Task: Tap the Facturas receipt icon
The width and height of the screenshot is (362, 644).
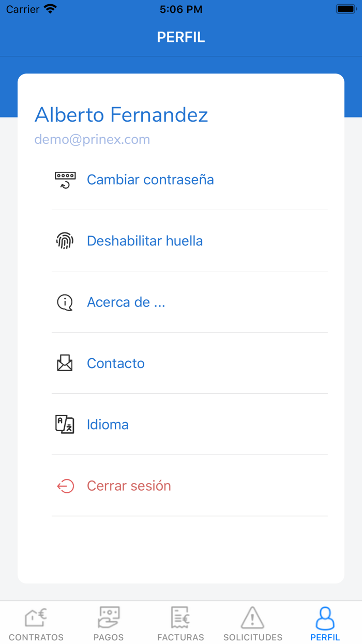Action: [x=180, y=617]
